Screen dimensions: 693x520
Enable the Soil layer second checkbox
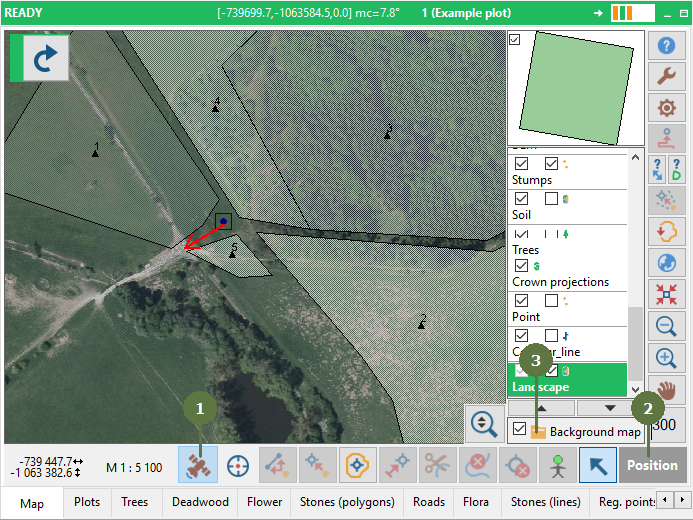tap(551, 199)
